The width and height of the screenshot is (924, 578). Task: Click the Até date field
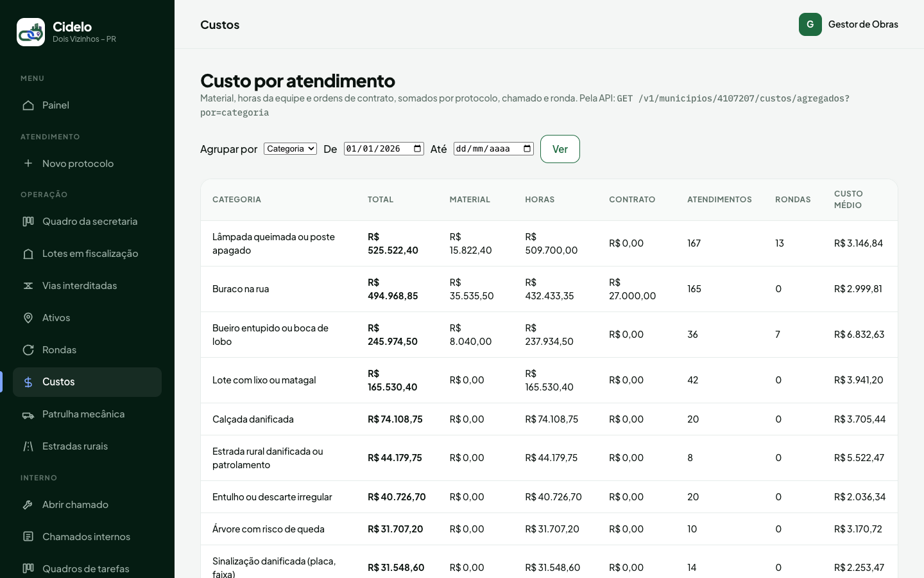click(x=493, y=149)
